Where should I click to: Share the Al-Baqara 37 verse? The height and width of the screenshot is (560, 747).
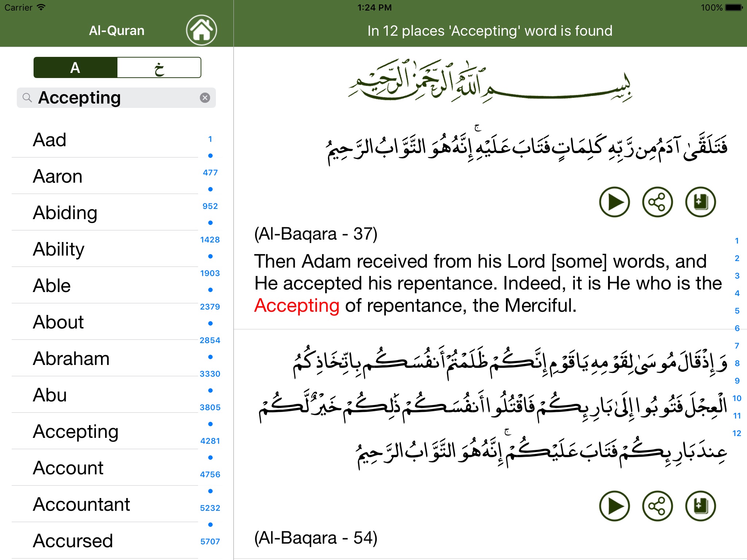657,202
